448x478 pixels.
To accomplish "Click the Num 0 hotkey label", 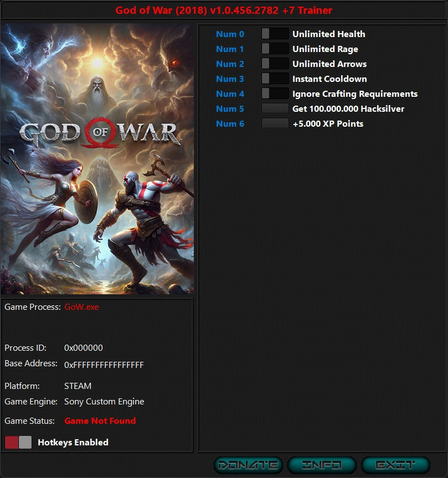I will pyautogui.click(x=230, y=34).
